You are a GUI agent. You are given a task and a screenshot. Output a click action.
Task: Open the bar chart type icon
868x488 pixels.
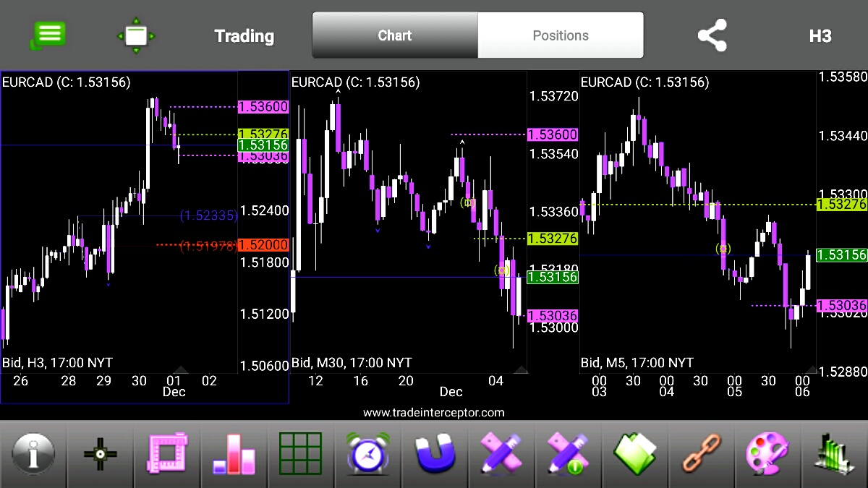coord(234,455)
